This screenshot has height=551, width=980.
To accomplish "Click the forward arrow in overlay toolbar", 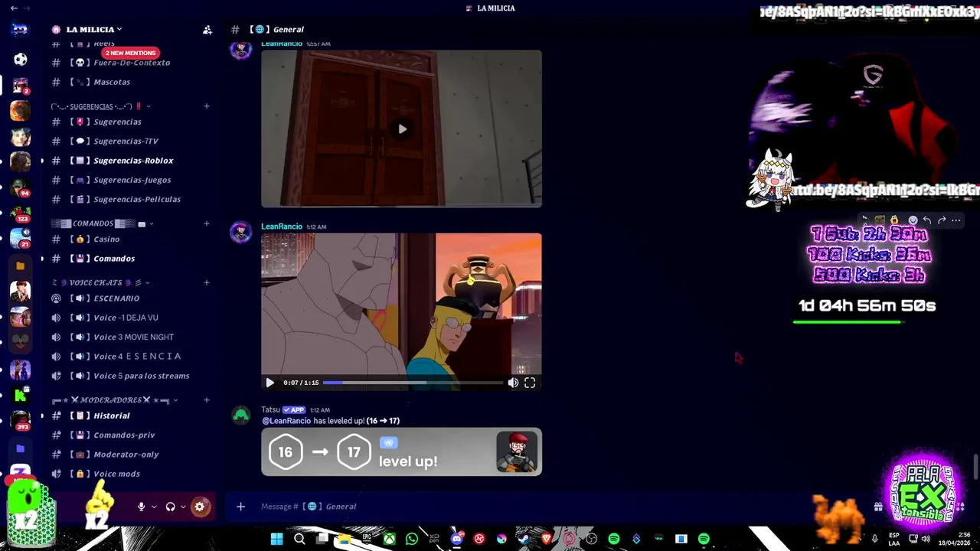I will click(x=942, y=220).
